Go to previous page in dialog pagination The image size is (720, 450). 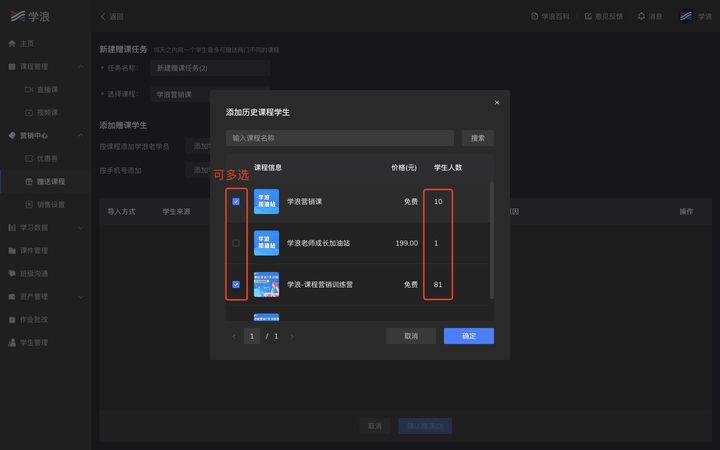234,336
